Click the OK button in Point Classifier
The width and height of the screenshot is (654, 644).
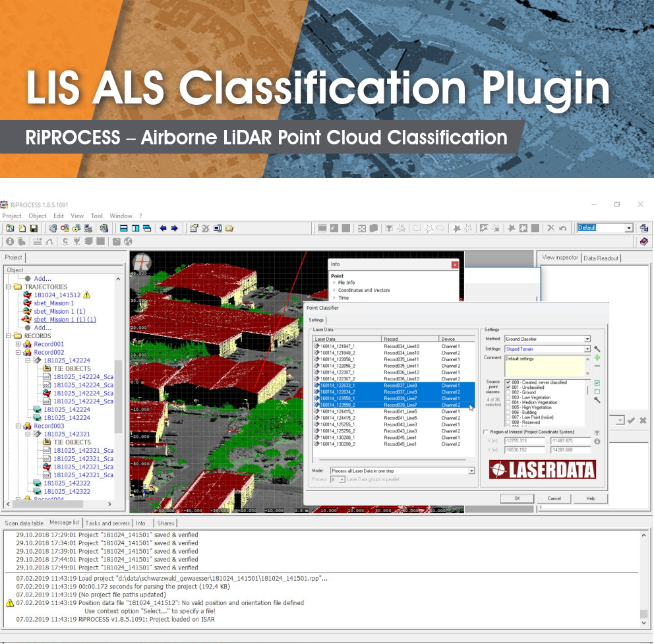[x=517, y=498]
